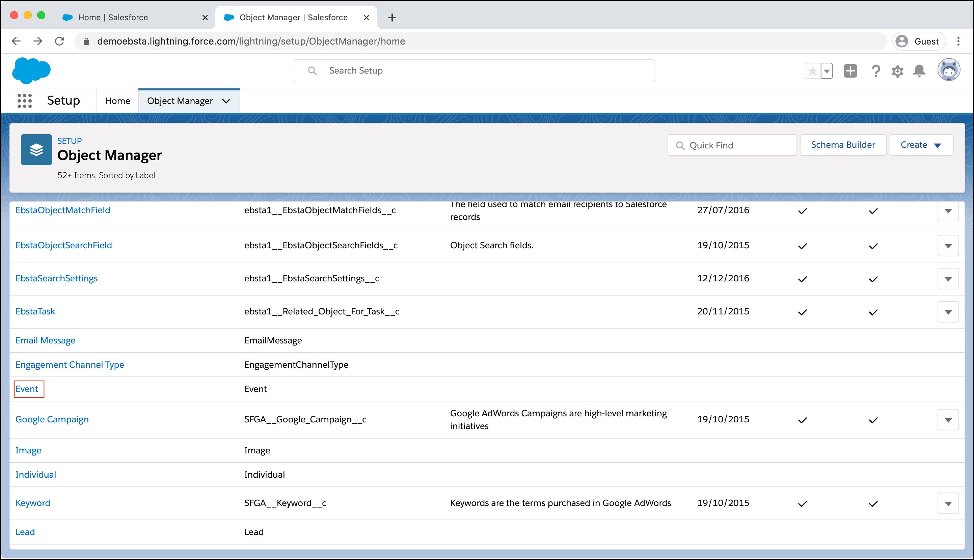Switch to the Home | Salesforce browser tab

click(113, 17)
